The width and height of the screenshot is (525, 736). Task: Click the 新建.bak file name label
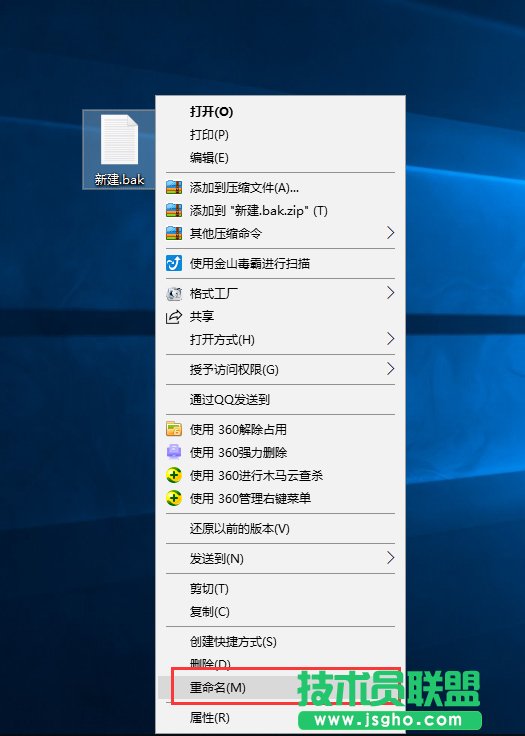pyautogui.click(x=119, y=179)
